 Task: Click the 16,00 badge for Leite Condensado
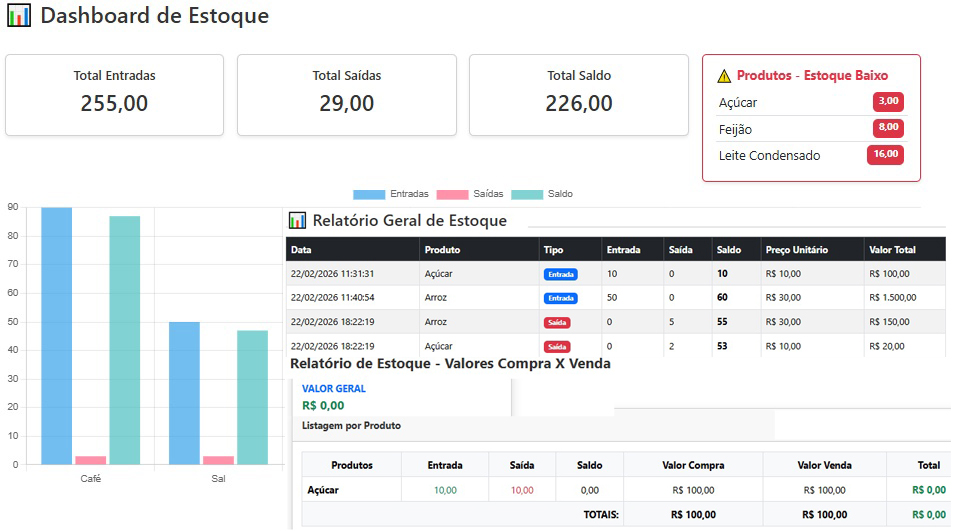click(885, 154)
